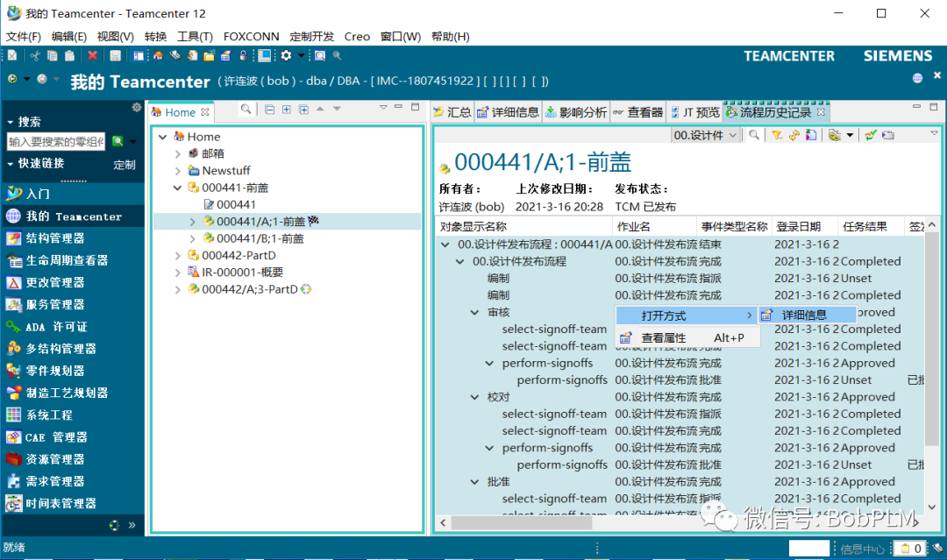947x560 pixels.
Task: Click the red X delete icon
Action: coord(92,55)
